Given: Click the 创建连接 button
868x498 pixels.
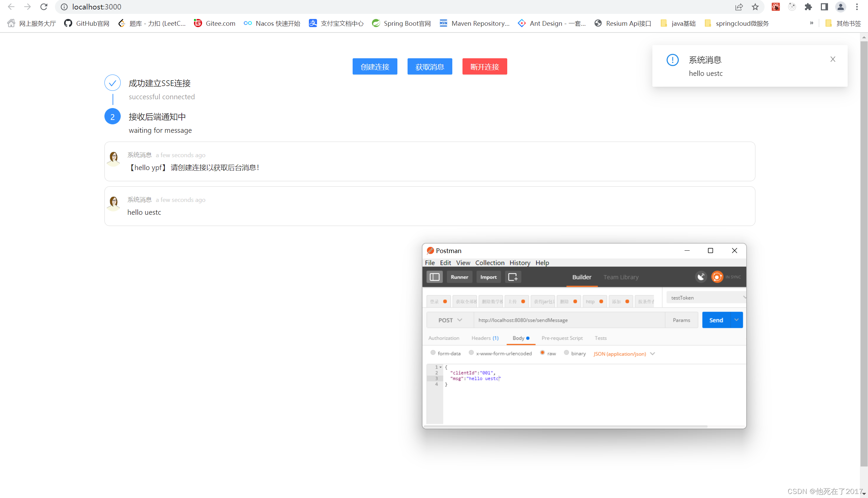Looking at the screenshot, I should [x=375, y=66].
